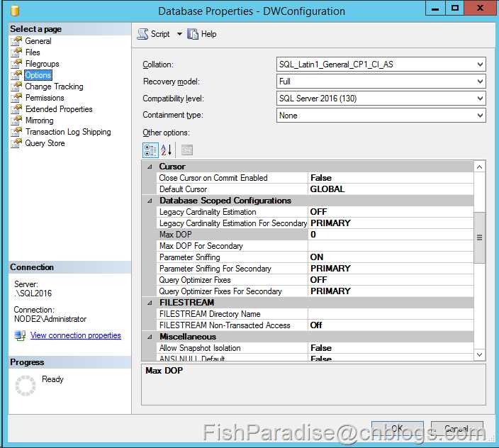Image resolution: width=499 pixels, height=448 pixels.
Task: Click the Transaction Log Shipping page icon
Action: pyautogui.click(x=16, y=132)
